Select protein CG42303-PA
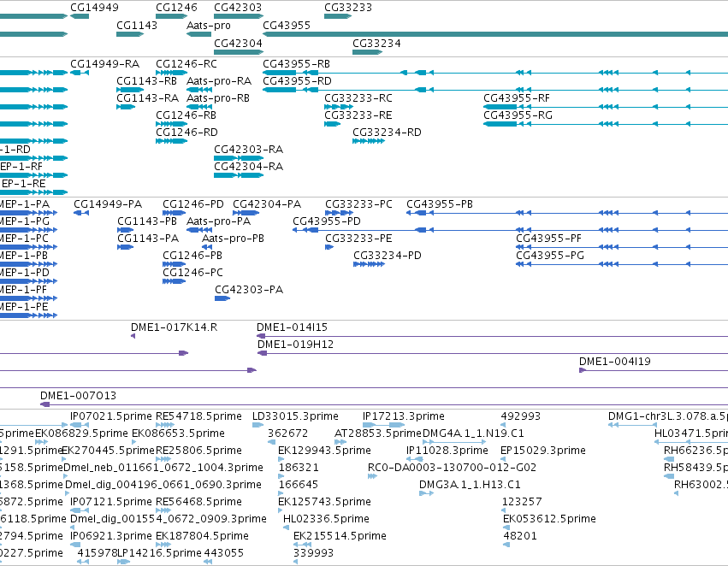Viewport: 728px width, 566px height. (249, 290)
